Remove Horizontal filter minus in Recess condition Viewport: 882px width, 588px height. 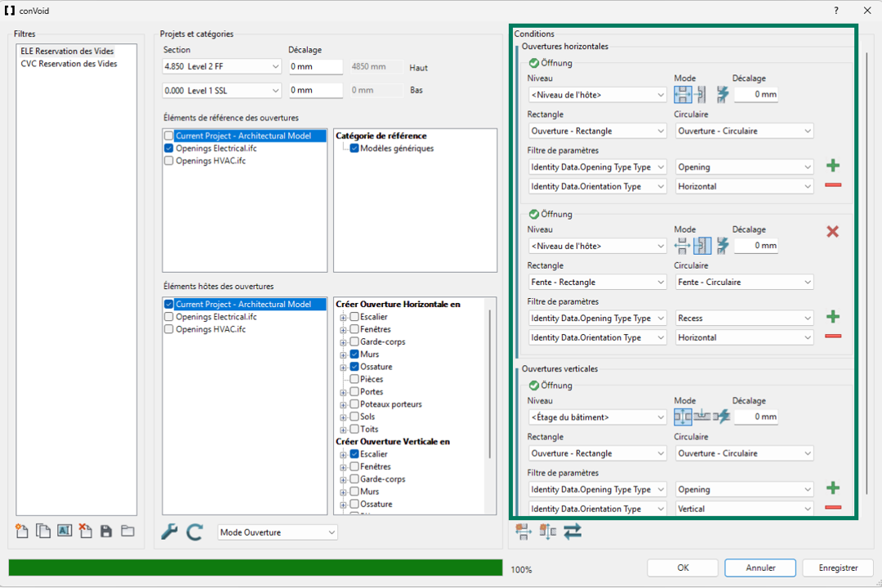coord(833,336)
